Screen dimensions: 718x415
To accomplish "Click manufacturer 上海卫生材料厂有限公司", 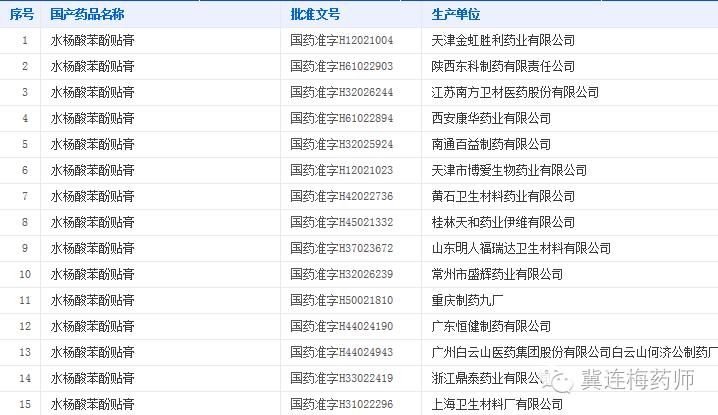I will coord(497,404).
